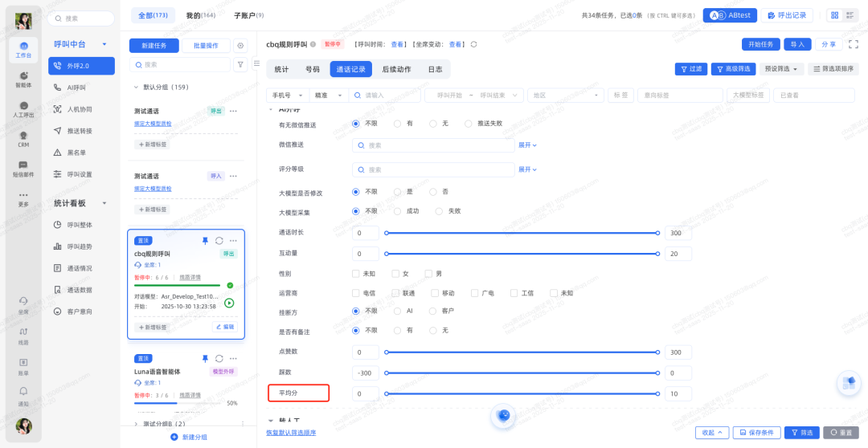The width and height of the screenshot is (868, 448).
Task: Select AI radio for 挂断方
Action: (397, 311)
